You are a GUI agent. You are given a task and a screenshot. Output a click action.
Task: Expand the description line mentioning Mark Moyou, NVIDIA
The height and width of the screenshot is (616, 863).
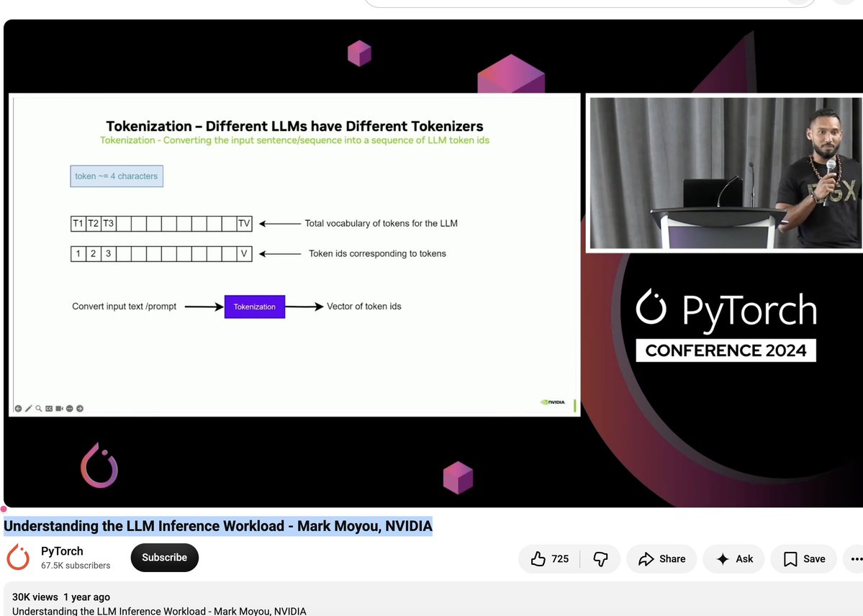point(159,610)
